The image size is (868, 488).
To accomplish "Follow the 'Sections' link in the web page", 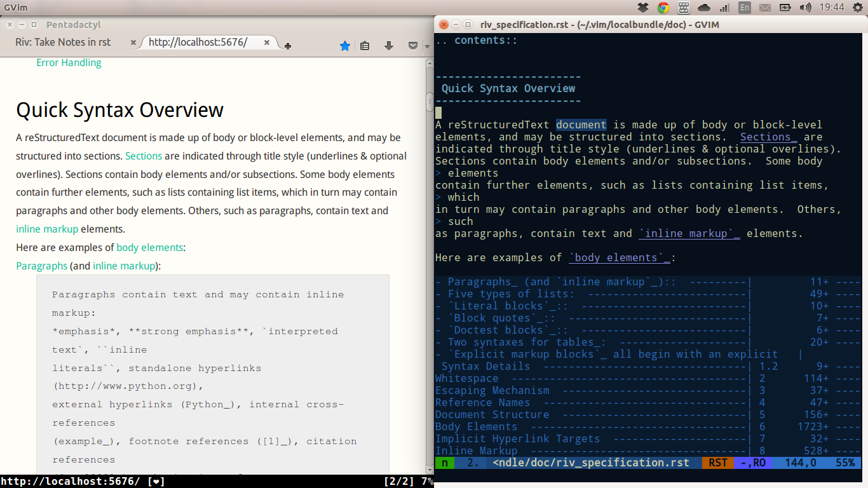I will click(x=144, y=156).
